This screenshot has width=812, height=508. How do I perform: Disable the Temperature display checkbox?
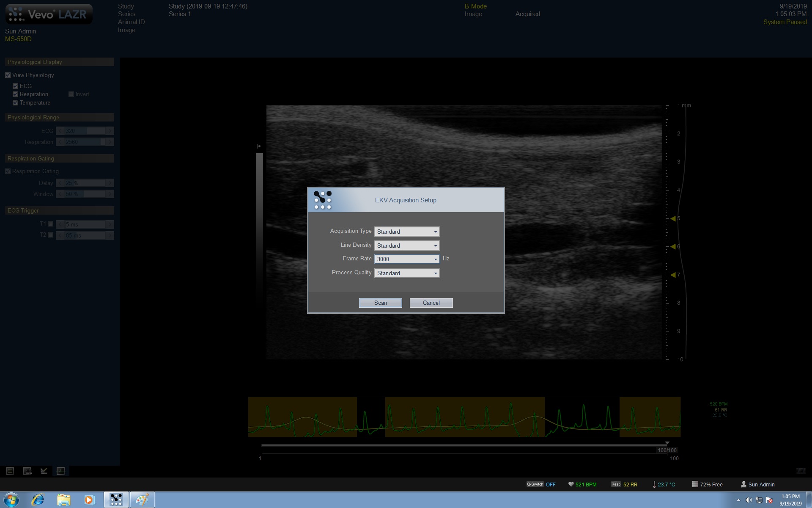pos(16,103)
